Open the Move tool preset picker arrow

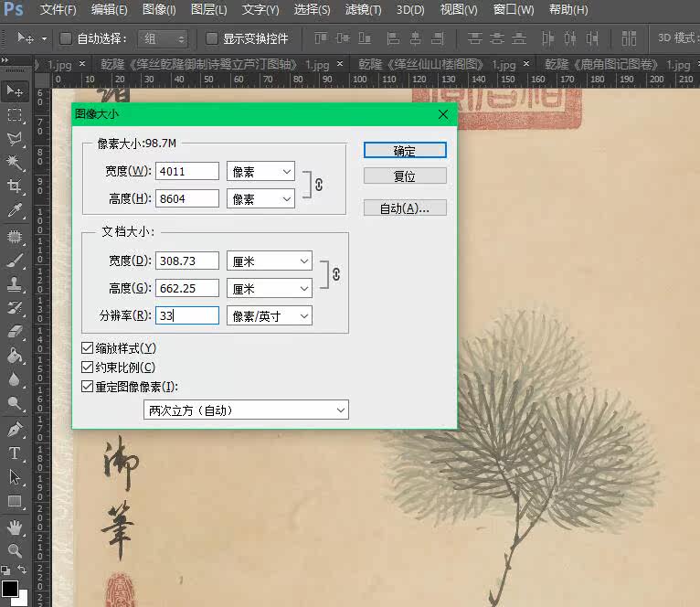(44, 39)
